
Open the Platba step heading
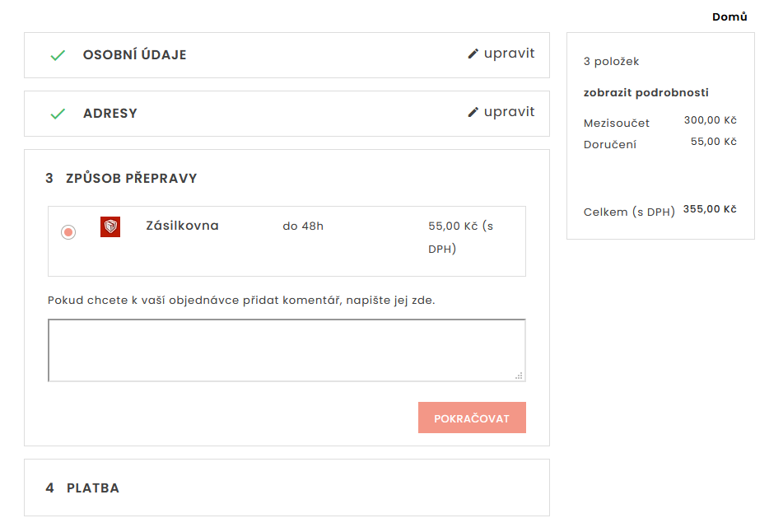click(x=92, y=488)
